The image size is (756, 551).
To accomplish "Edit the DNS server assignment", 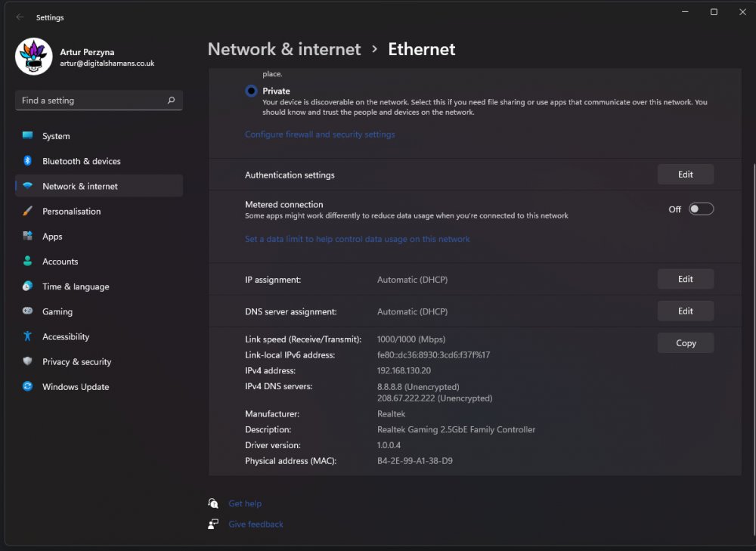I will point(685,311).
